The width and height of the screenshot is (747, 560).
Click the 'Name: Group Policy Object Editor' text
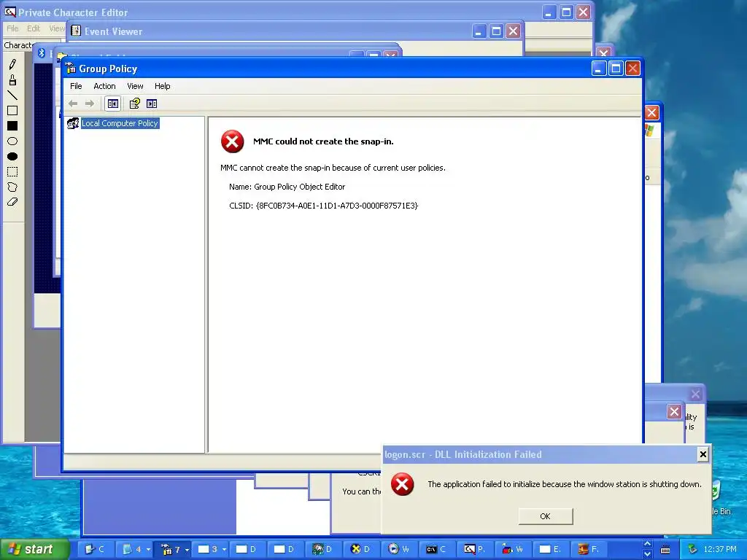coord(287,187)
